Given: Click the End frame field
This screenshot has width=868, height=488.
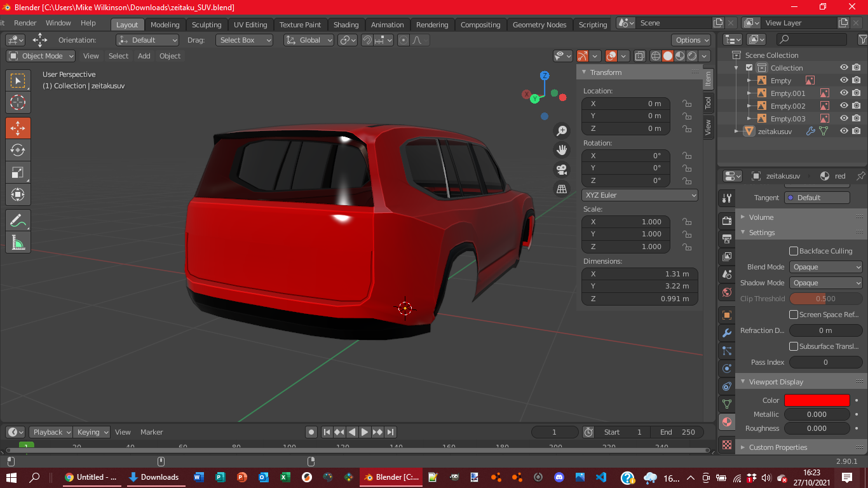Looking at the screenshot, I should pyautogui.click(x=677, y=432).
